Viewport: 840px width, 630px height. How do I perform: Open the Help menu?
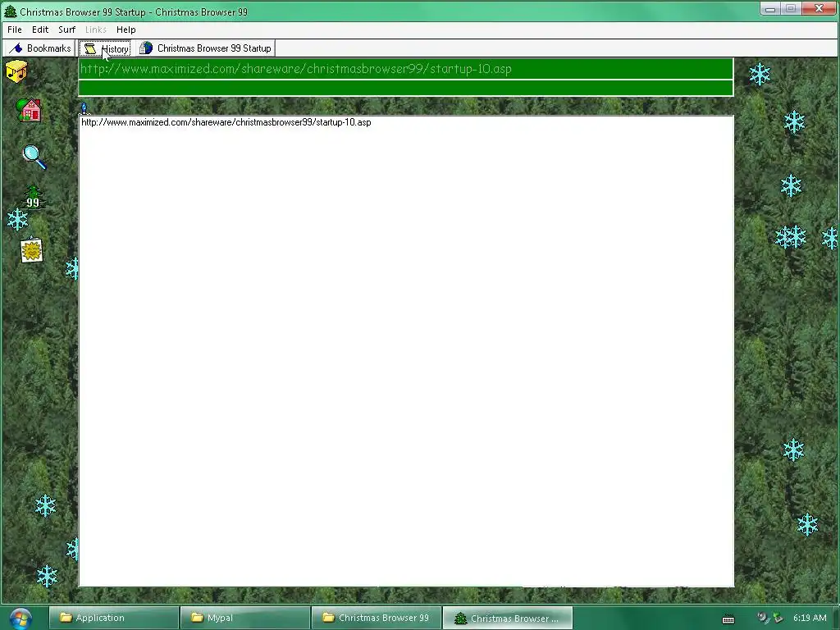click(126, 30)
